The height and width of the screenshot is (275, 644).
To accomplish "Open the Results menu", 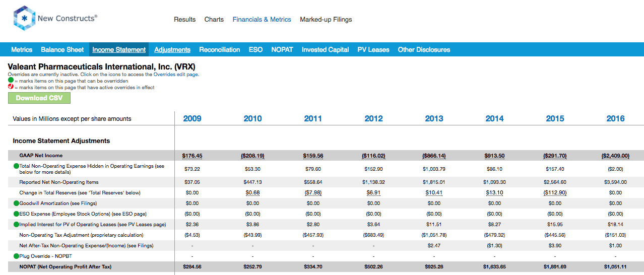I will [184, 20].
